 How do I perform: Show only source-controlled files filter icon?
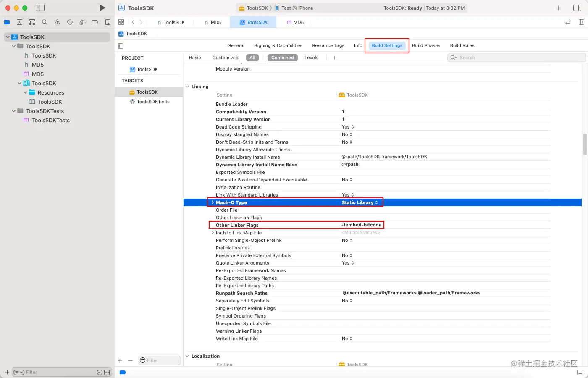pos(107,372)
